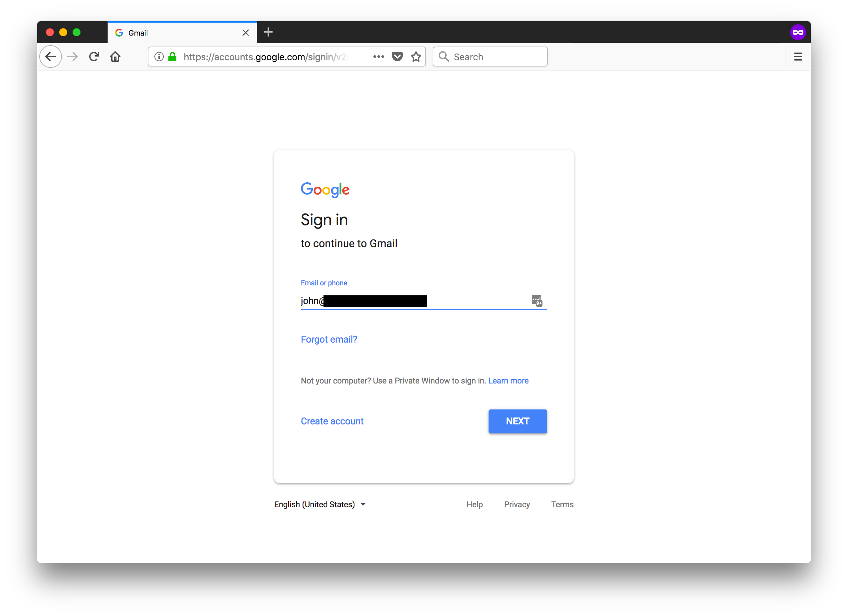Click the browser Search box

[490, 57]
